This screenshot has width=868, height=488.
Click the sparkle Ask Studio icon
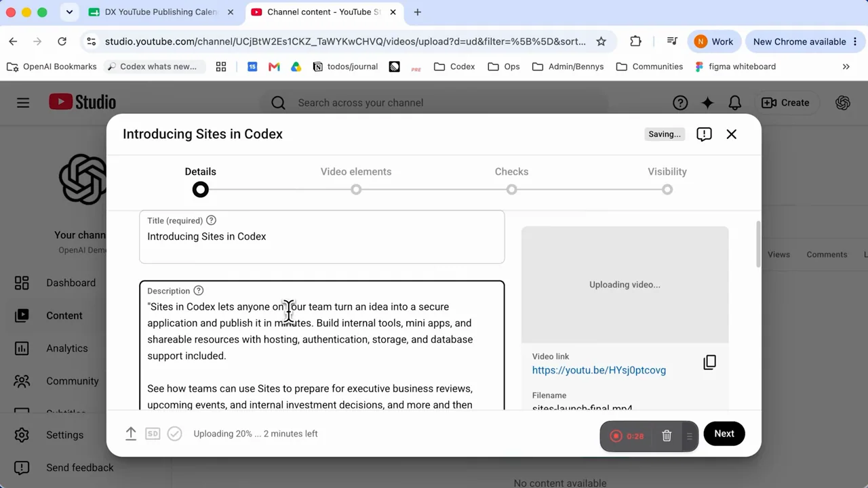pyautogui.click(x=707, y=103)
